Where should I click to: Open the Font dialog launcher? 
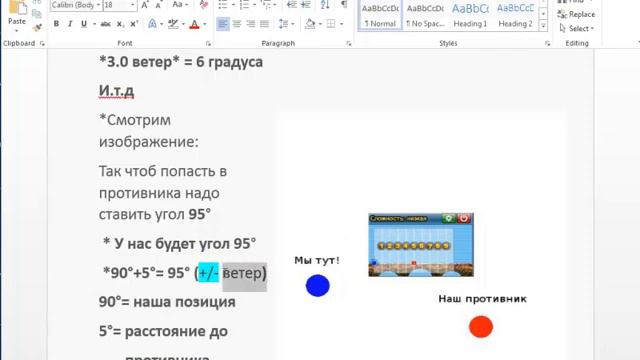pos(208,43)
